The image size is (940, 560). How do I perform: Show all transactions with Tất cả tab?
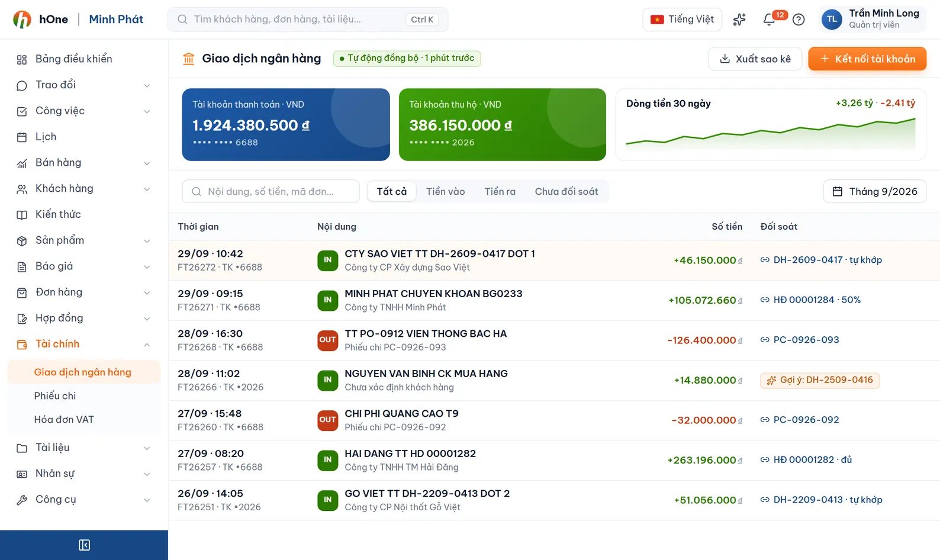click(x=392, y=192)
